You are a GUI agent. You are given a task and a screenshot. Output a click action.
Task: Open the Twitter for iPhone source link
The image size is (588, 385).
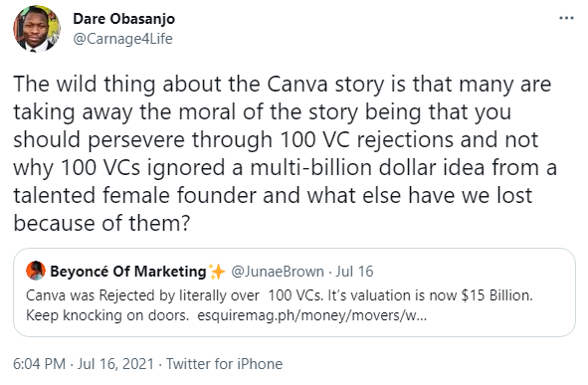224,364
